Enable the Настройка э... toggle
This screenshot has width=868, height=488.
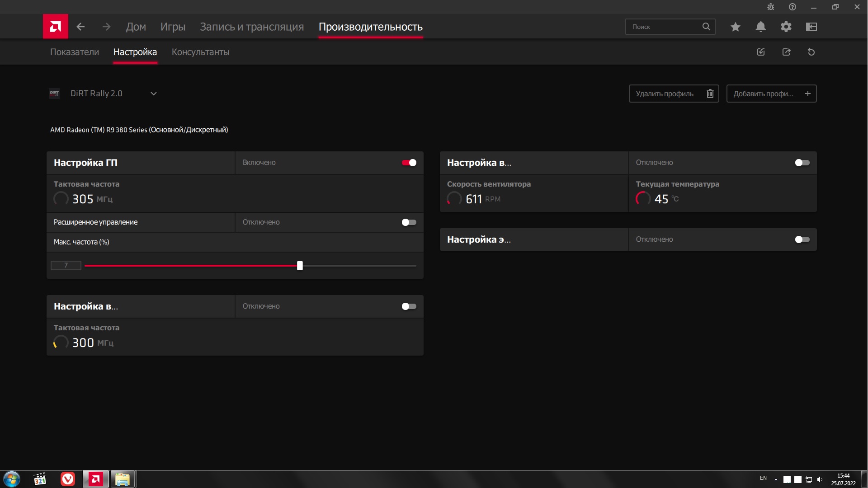click(802, 239)
